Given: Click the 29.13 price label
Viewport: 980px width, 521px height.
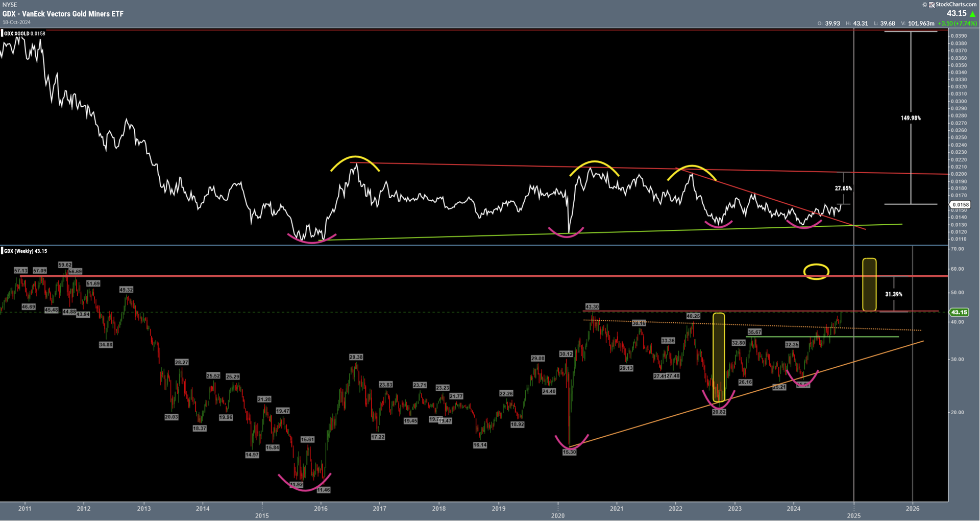Looking at the screenshot, I should click(x=626, y=368).
